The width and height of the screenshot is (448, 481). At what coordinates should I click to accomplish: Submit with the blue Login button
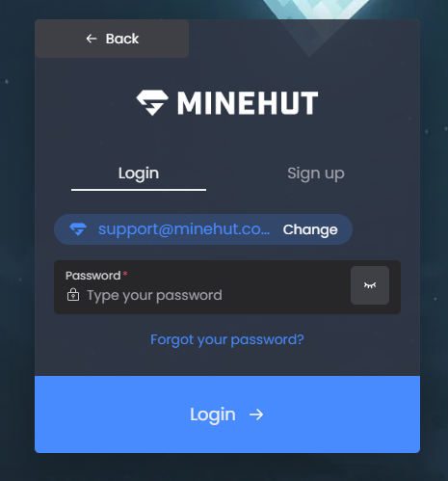click(227, 414)
